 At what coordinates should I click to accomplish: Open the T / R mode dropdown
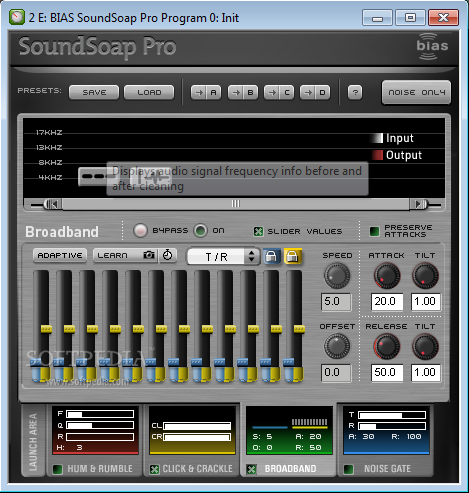pyautogui.click(x=223, y=256)
